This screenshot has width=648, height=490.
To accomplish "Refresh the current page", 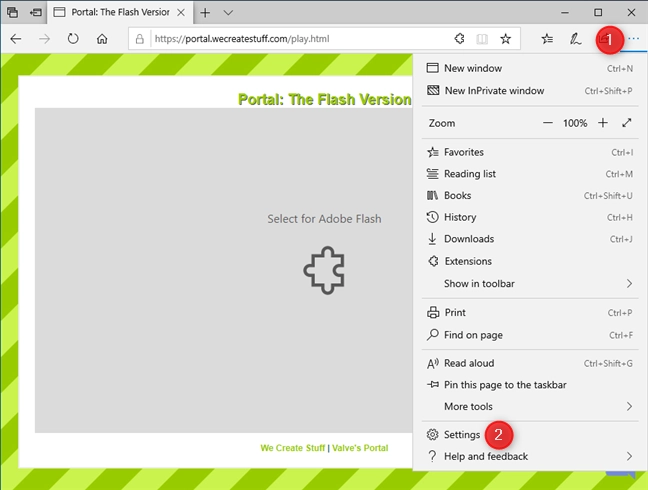I will pyautogui.click(x=73, y=39).
